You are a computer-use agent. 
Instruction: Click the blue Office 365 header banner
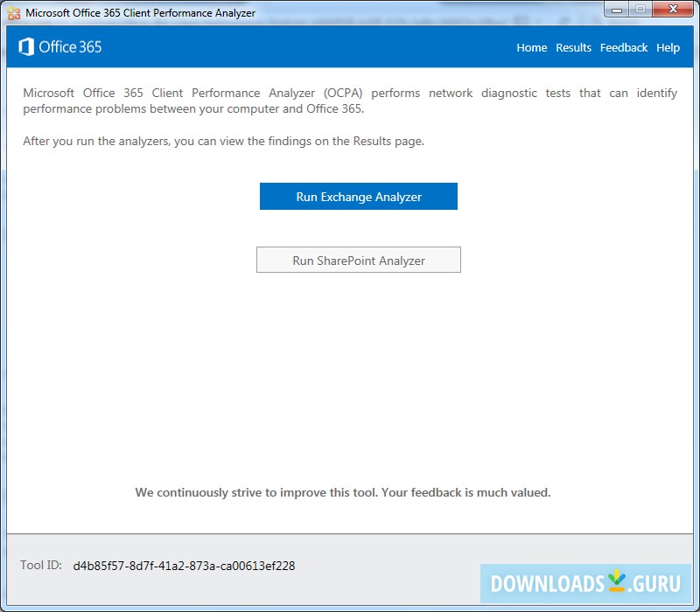pos(306,47)
